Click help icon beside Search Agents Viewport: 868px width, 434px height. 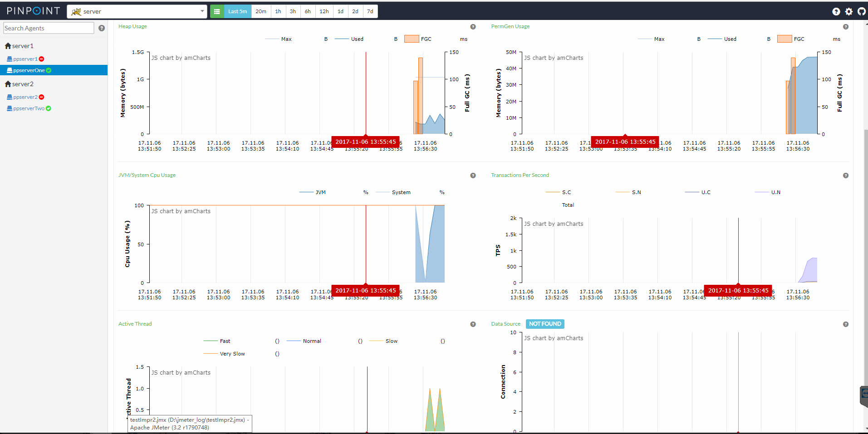coord(102,28)
